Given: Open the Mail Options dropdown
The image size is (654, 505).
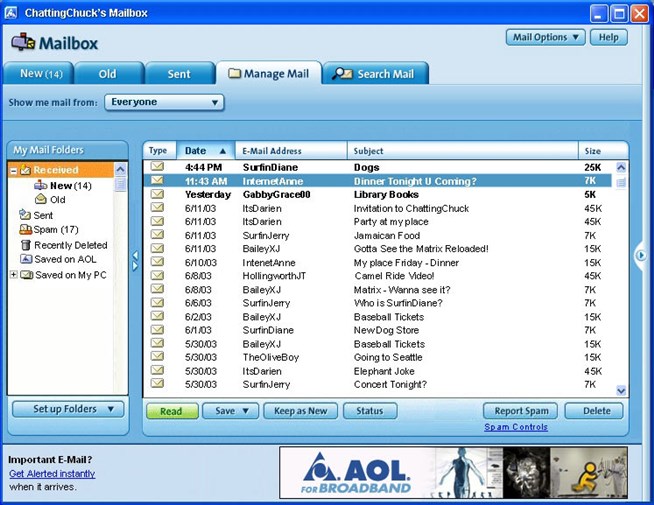Looking at the screenshot, I should click(545, 38).
